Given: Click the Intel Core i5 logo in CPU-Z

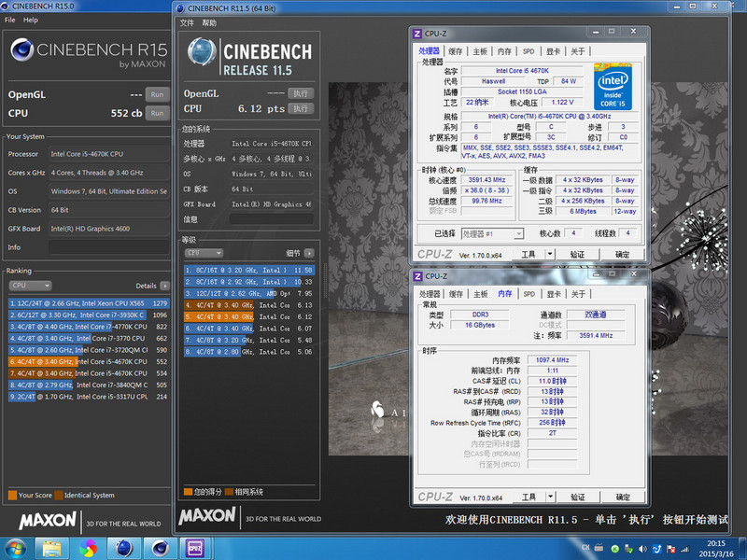Looking at the screenshot, I should [614, 87].
